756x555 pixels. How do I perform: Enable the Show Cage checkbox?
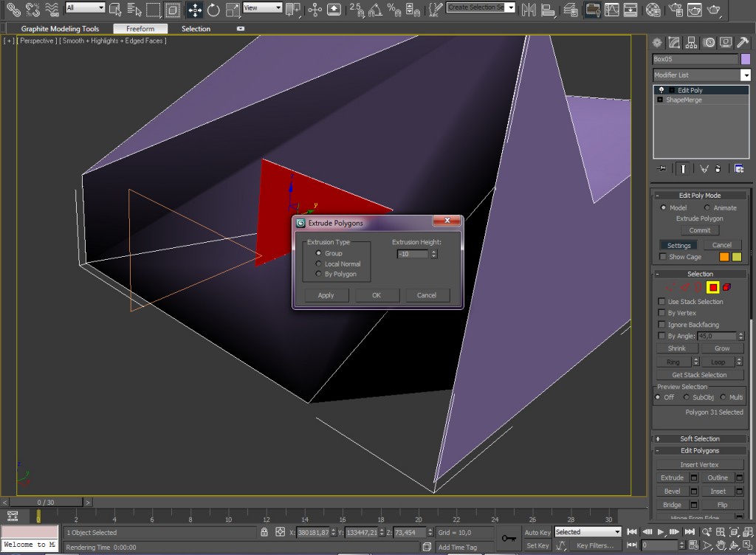(662, 257)
